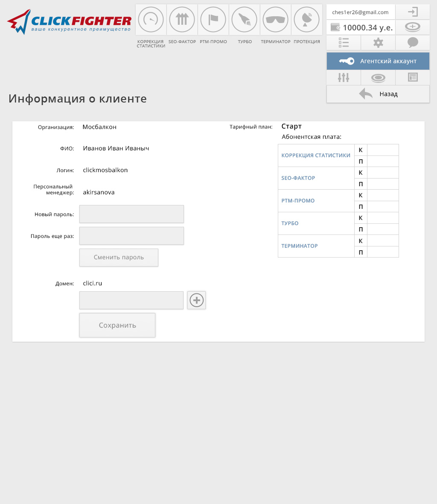Click the domain entry clici.ru

click(93, 283)
